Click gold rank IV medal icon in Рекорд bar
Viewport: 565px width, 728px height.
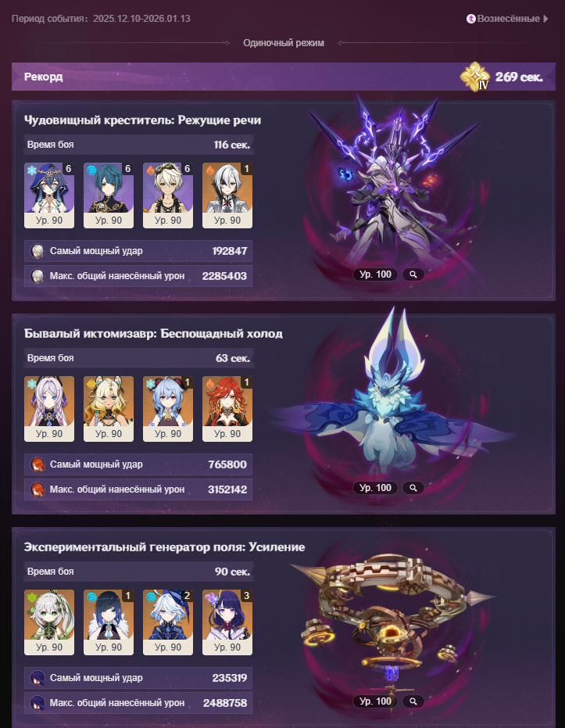[x=475, y=77]
